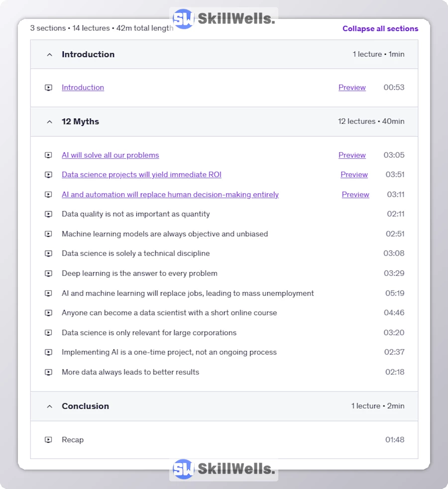
Task: Collapse the Introduction section chevron
Action: (x=49, y=55)
